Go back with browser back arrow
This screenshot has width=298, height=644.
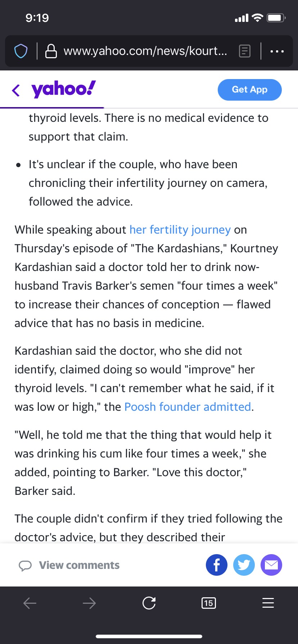pyautogui.click(x=30, y=603)
